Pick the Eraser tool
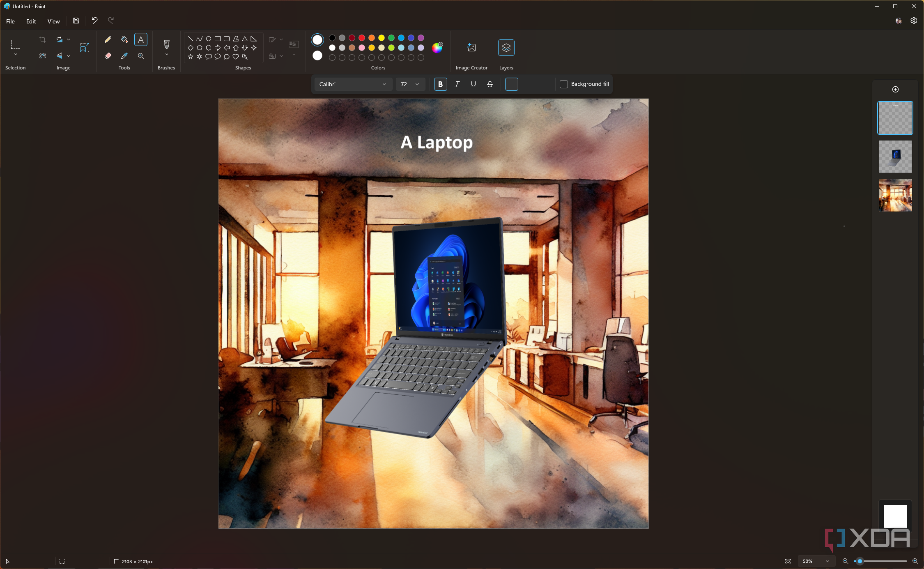Screen dimensions: 924x569 point(108,56)
